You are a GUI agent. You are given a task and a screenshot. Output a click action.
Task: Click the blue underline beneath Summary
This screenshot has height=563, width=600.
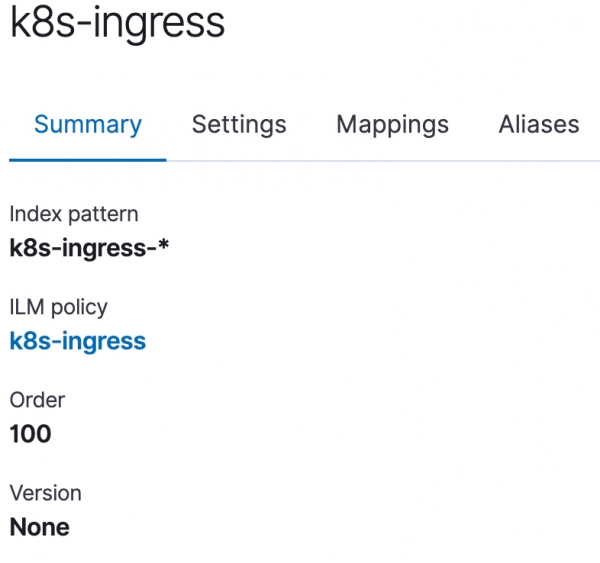click(88, 159)
